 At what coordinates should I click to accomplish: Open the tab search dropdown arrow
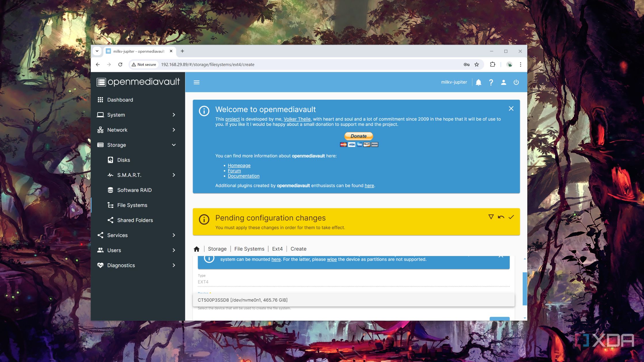97,51
